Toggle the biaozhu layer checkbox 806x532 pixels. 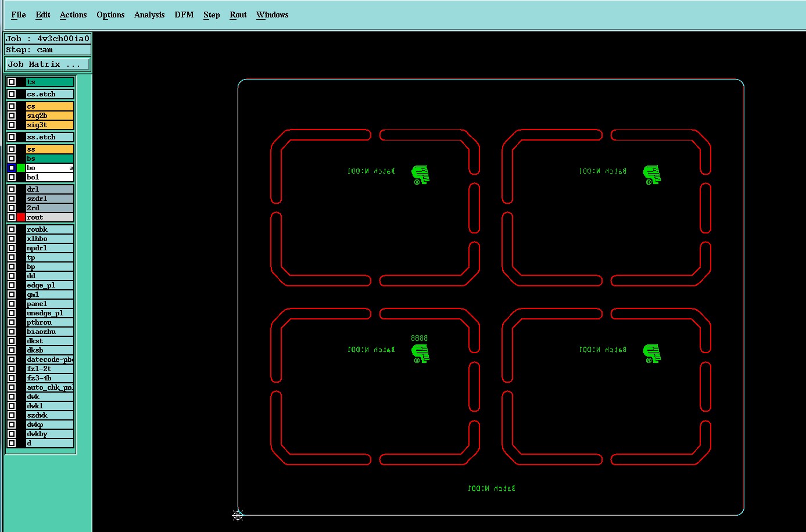tap(12, 332)
